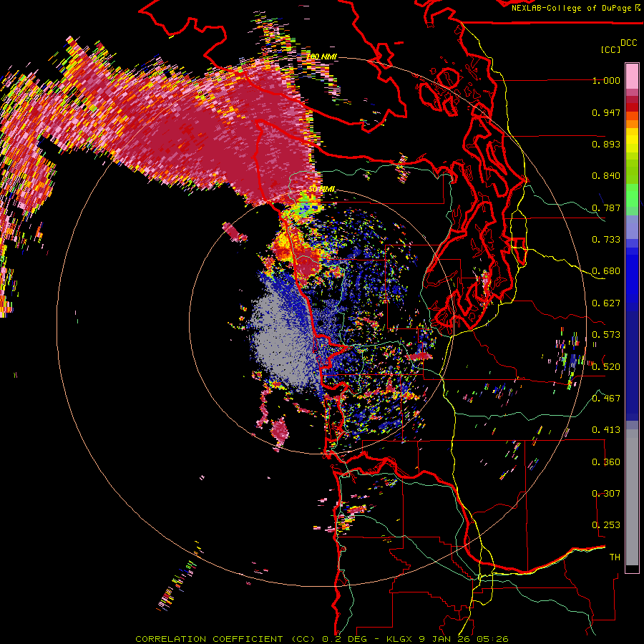Select the 0.413 scale value

[606, 430]
